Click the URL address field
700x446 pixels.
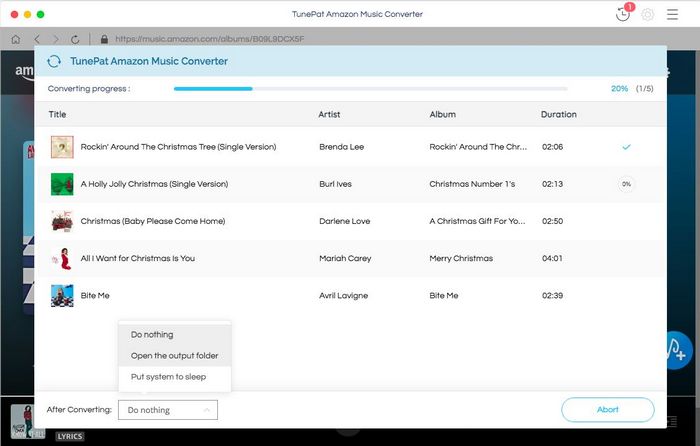(210, 39)
